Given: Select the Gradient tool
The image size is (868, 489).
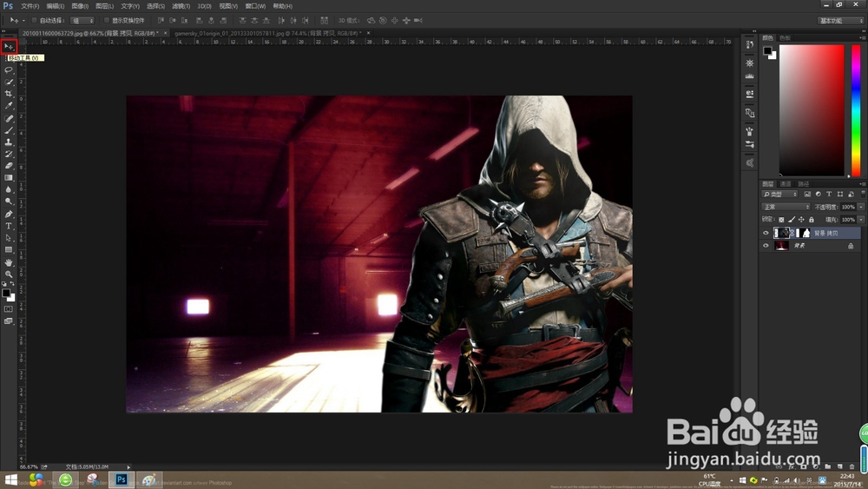Looking at the screenshot, I should point(9,177).
